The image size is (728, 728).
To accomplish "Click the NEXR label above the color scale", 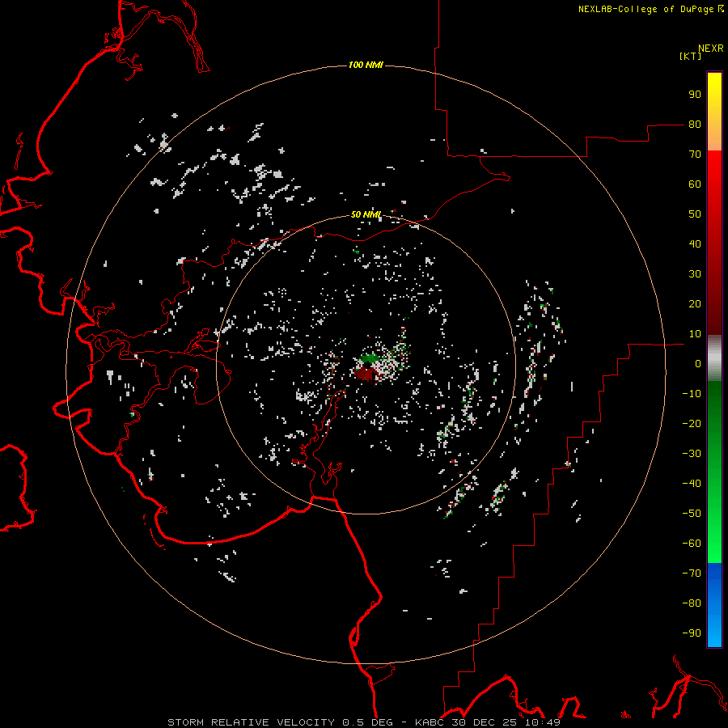I will [711, 49].
